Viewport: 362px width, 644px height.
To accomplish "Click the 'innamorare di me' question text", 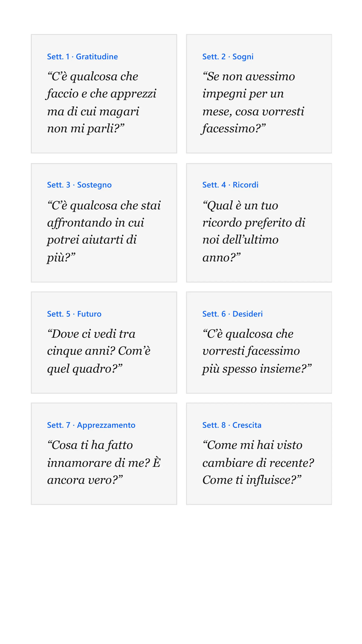I will [x=104, y=462].
